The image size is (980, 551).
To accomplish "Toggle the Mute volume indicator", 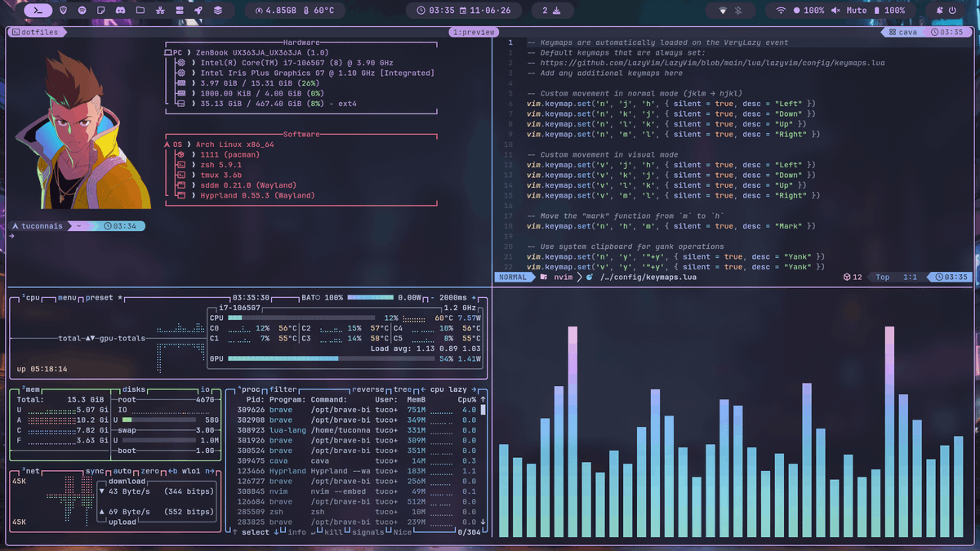I will click(x=849, y=11).
